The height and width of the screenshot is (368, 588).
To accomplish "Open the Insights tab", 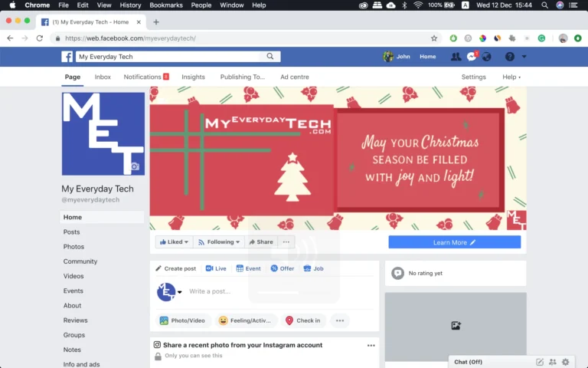I will [x=193, y=77].
